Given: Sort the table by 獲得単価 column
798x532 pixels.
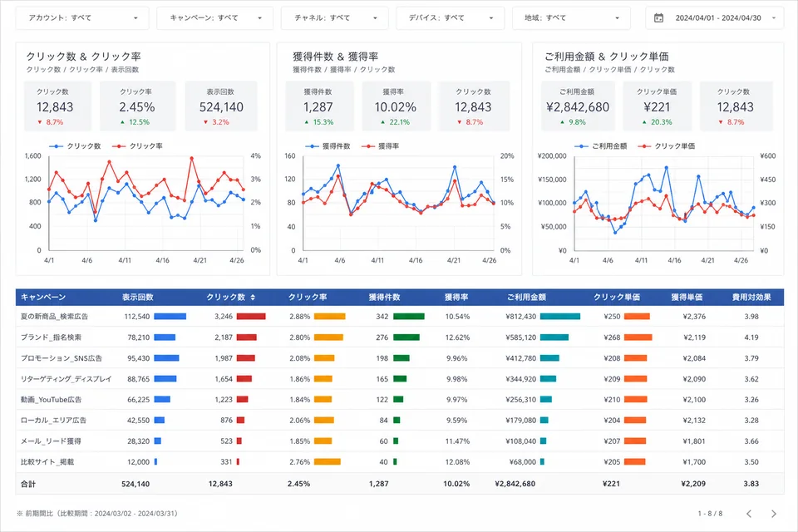Looking at the screenshot, I should (x=687, y=298).
